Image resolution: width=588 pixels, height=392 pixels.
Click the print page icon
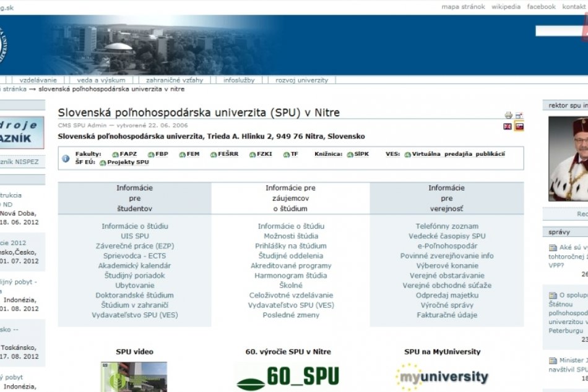508,115
